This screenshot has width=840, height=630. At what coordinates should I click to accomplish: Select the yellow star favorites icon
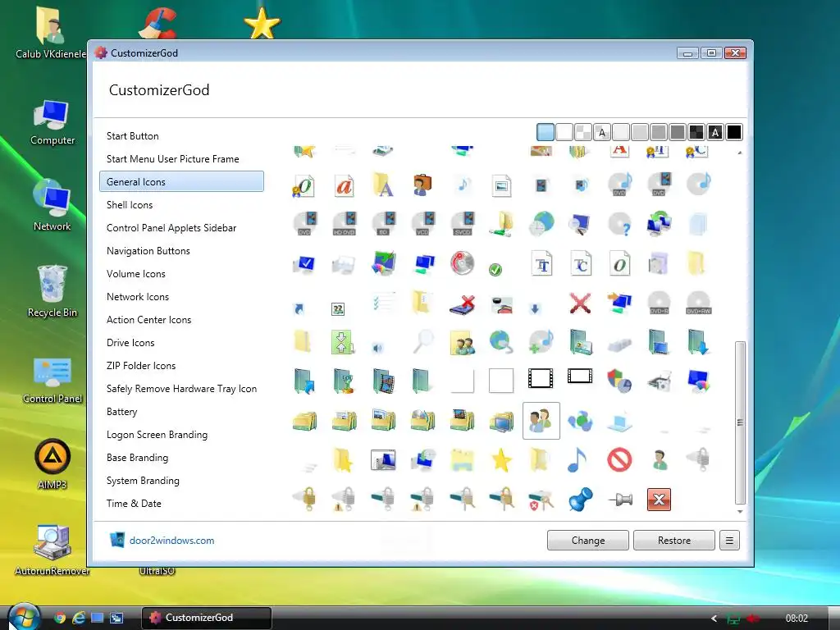501,459
